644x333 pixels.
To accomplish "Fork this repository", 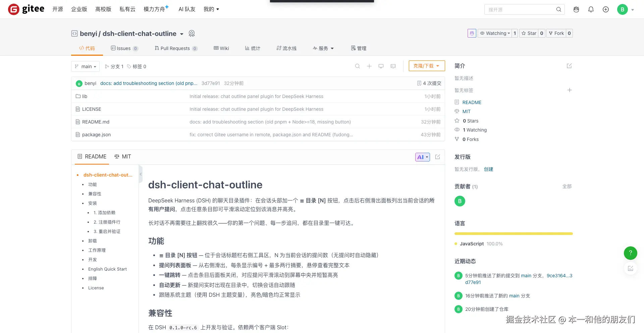I will [556, 33].
